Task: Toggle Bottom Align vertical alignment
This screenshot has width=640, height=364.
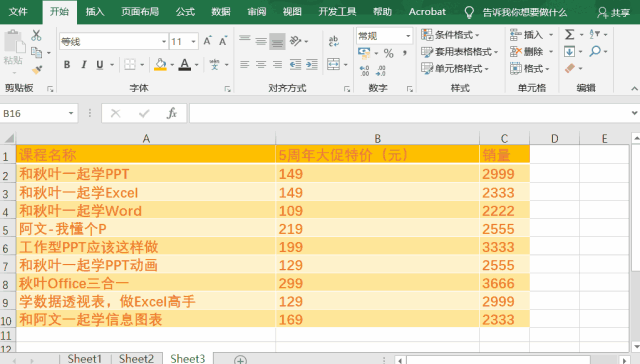Action: (x=277, y=41)
